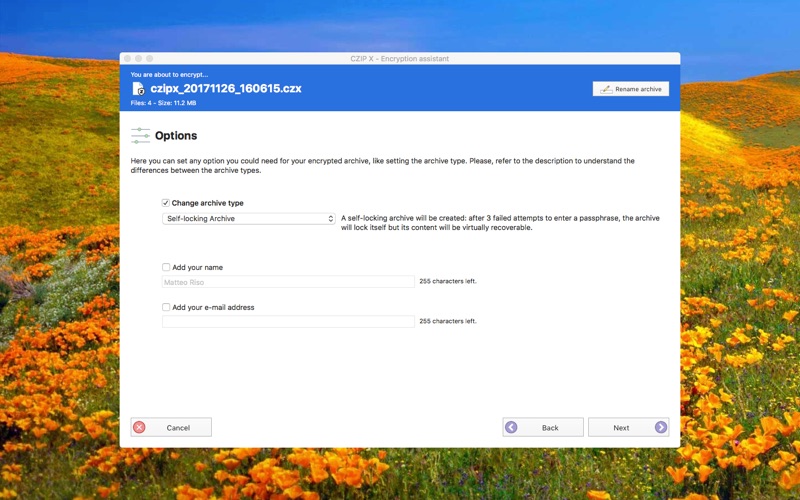The image size is (800, 500).
Task: Click the minimize window button
Action: (138, 59)
